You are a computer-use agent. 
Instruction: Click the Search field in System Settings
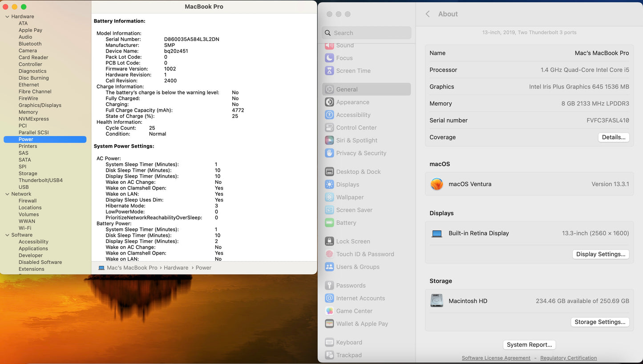(x=367, y=33)
